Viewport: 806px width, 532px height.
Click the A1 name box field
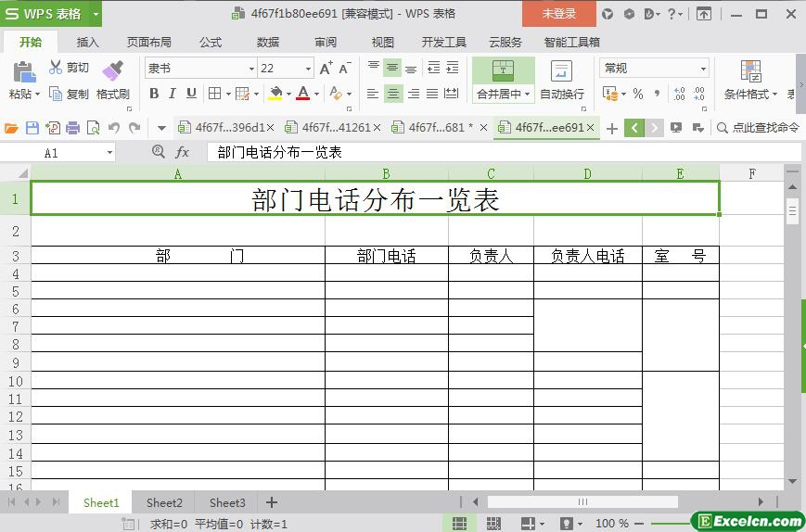coord(58,153)
